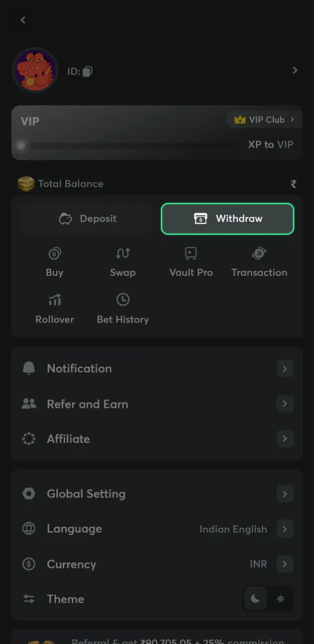Open the Rollover section

55,309
